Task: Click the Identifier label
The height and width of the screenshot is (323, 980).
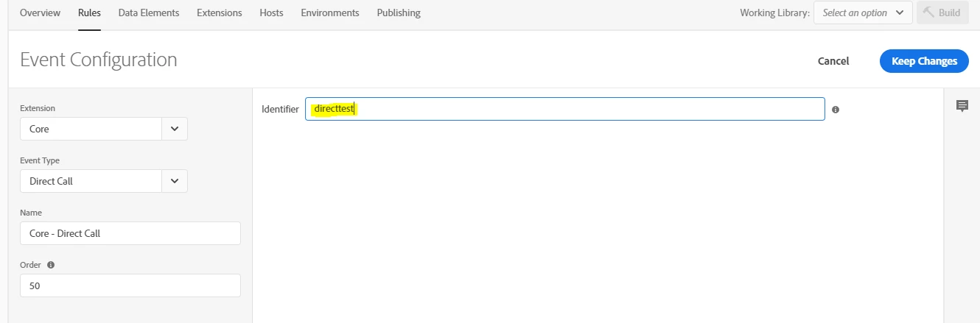Action: (x=280, y=110)
